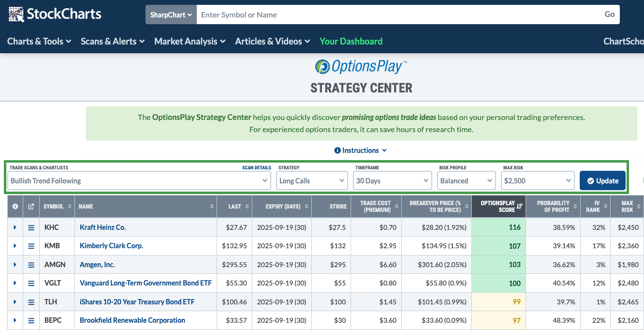This screenshot has height=330, width=644.
Task: Sort by OptionsPlay Score column
Action: click(x=498, y=207)
